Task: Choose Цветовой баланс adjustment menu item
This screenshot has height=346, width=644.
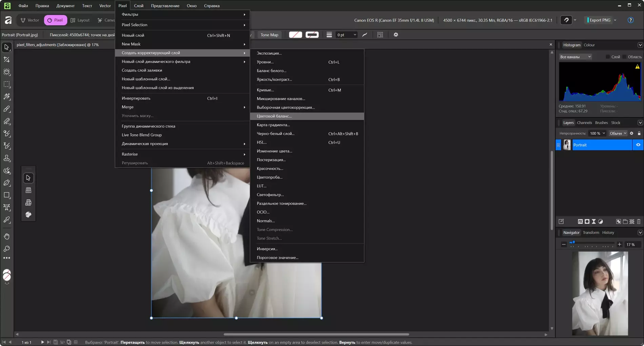Action: (274, 116)
